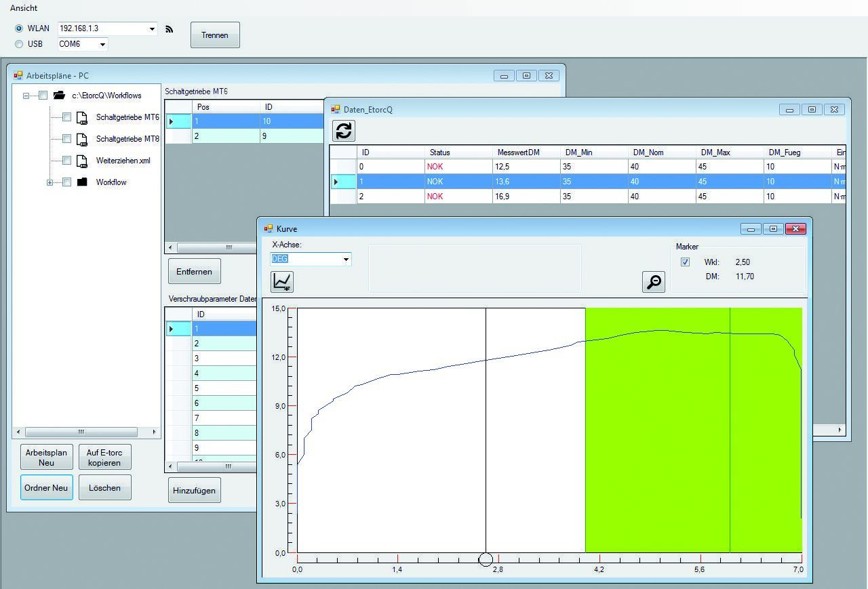Click the refresh icon in Daten_EtorcQ
This screenshot has height=589, width=868.
coord(344,131)
